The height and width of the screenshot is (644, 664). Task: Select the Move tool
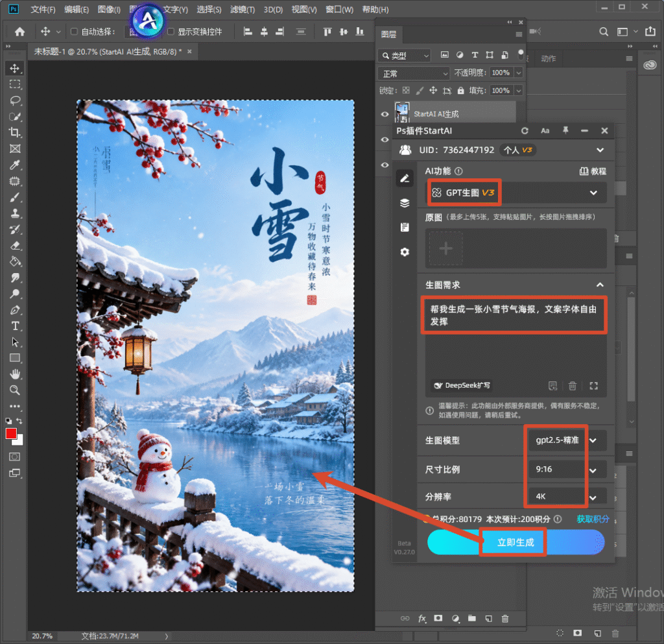click(15, 68)
